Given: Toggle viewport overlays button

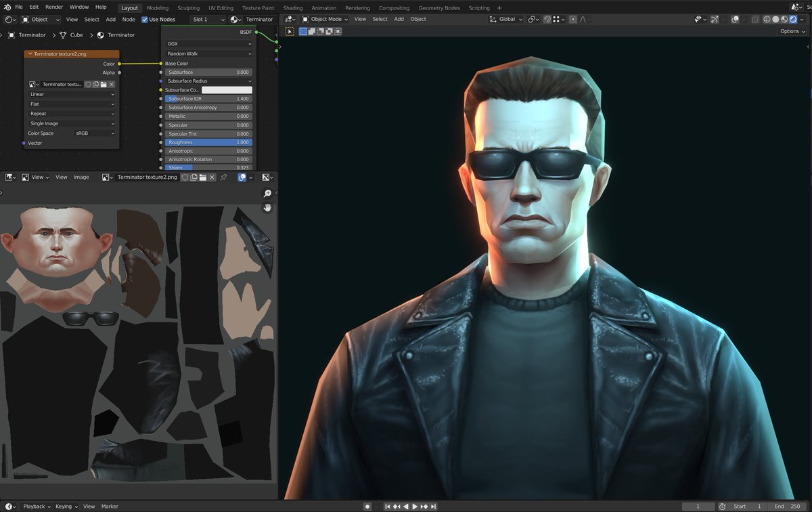Looking at the screenshot, I should [x=735, y=19].
